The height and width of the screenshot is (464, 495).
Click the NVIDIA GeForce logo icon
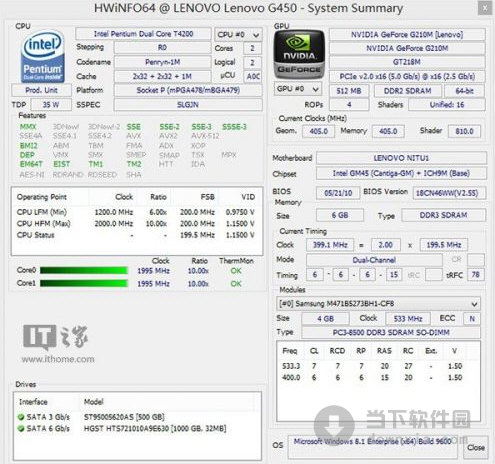(x=299, y=54)
